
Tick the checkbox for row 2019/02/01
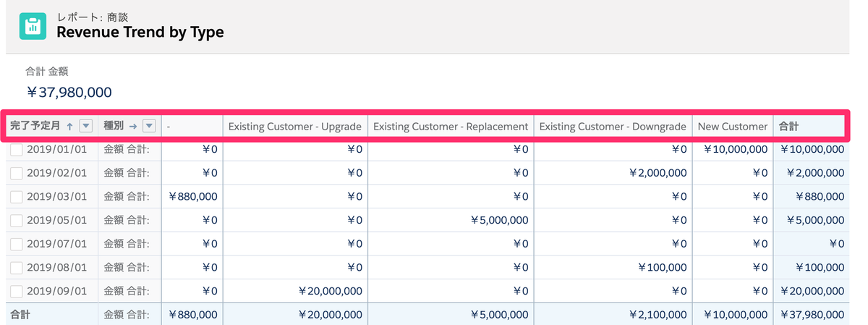[17, 173]
